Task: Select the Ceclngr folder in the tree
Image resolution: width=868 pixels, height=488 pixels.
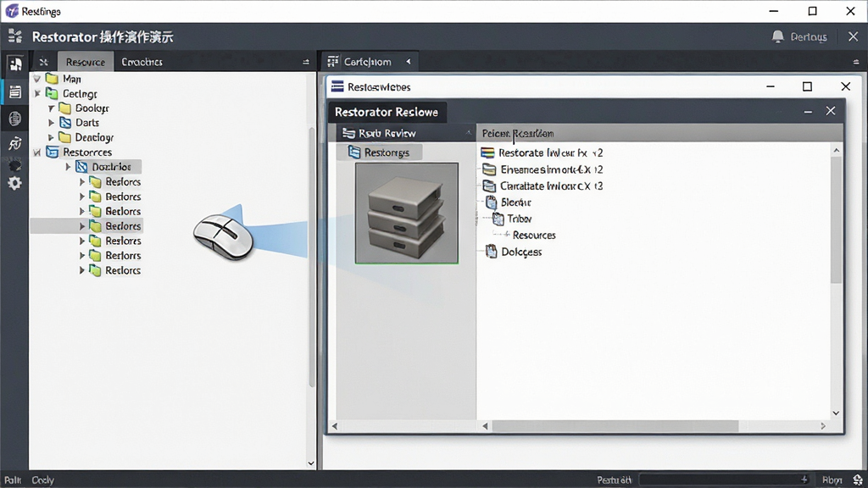Action: tap(80, 93)
